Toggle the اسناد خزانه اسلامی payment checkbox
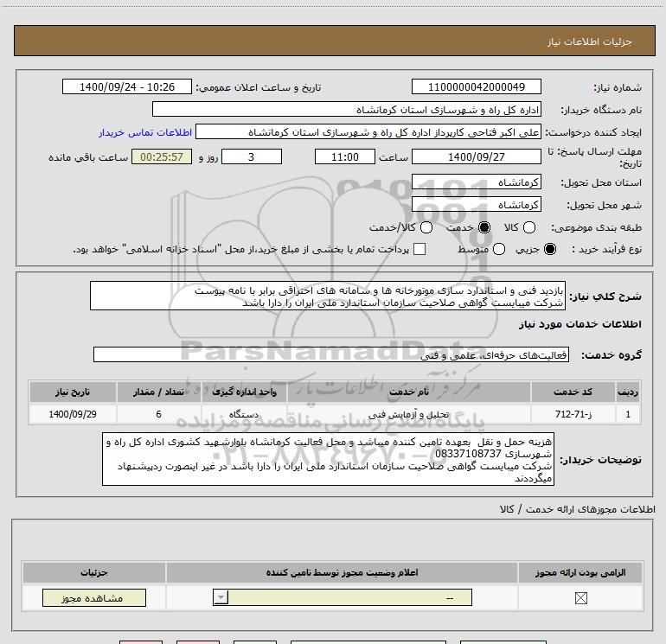The image size is (666, 644). click(419, 249)
